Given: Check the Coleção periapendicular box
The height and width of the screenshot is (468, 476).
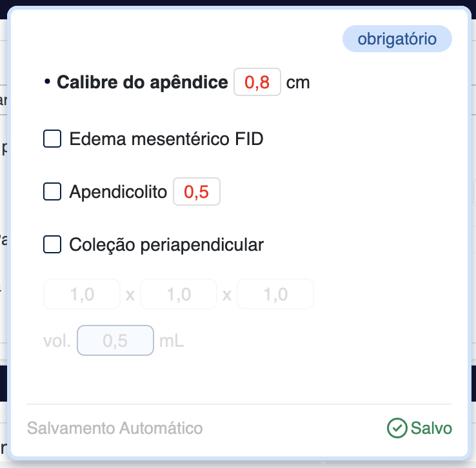Looking at the screenshot, I should click(x=52, y=244).
